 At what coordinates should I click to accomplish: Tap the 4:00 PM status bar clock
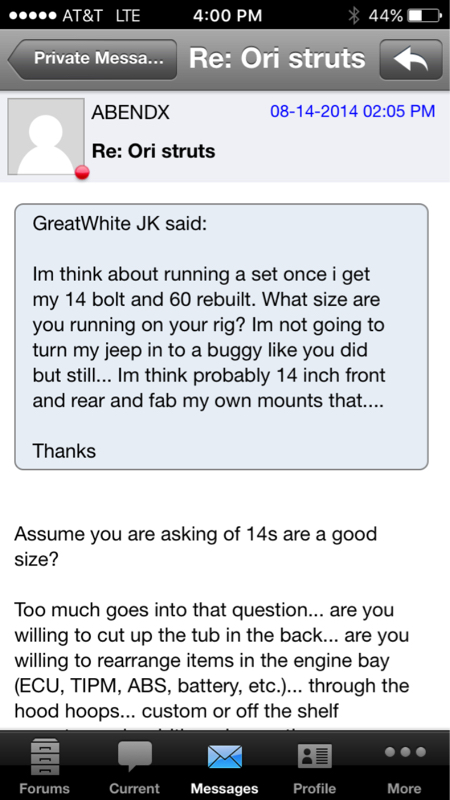click(x=227, y=15)
